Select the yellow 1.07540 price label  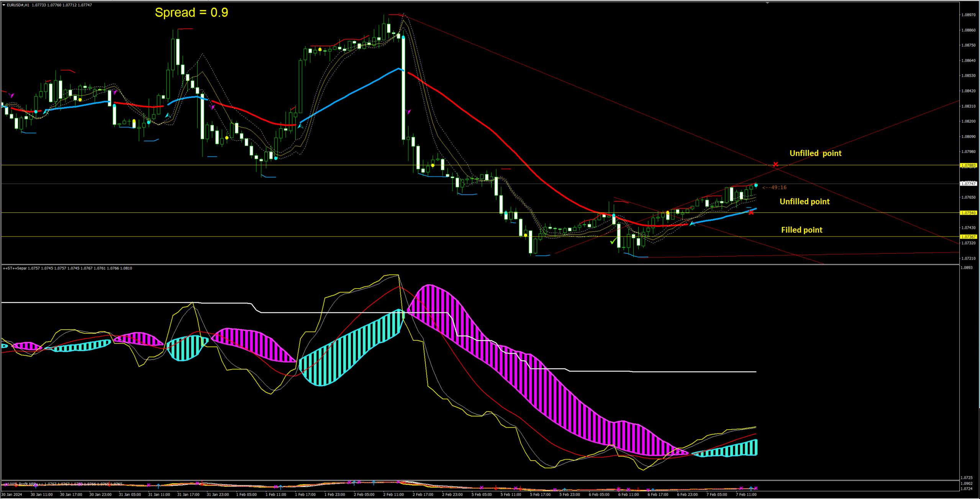click(968, 213)
